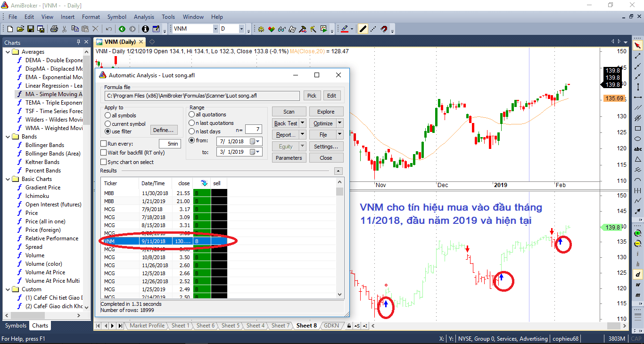Screen dimensions: 644x344
Task: Click the red line color picker icon
Action: 345,29
